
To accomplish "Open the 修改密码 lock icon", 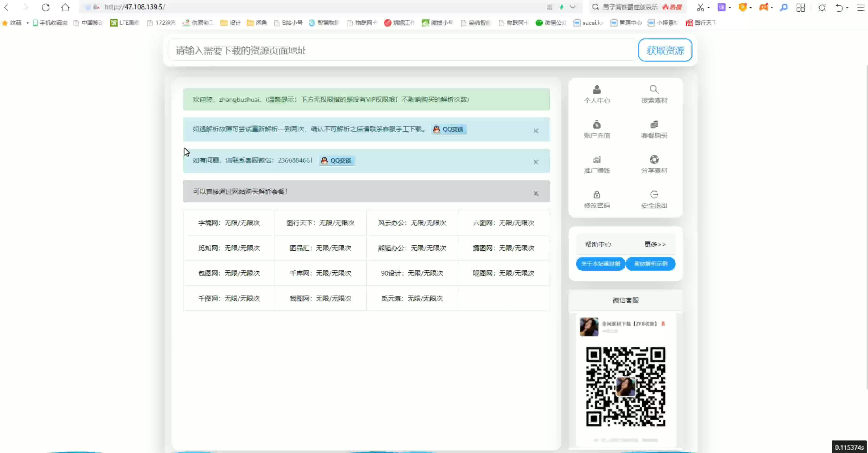I will pos(597,194).
